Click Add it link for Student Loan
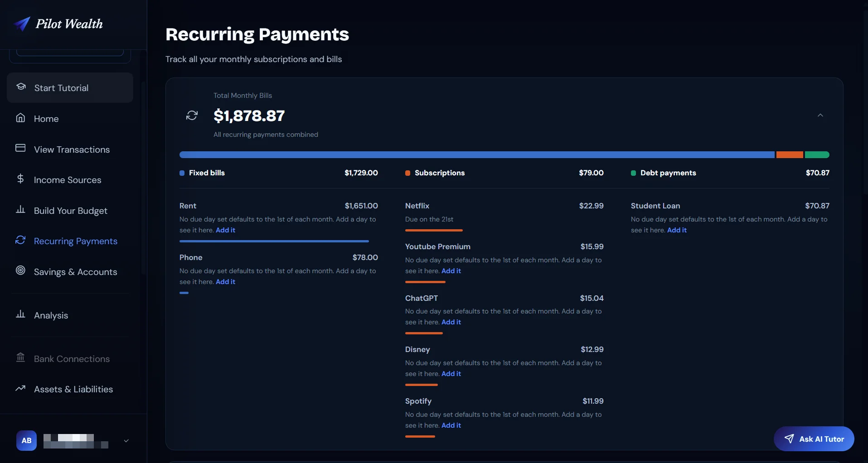The width and height of the screenshot is (868, 463). coord(677,230)
